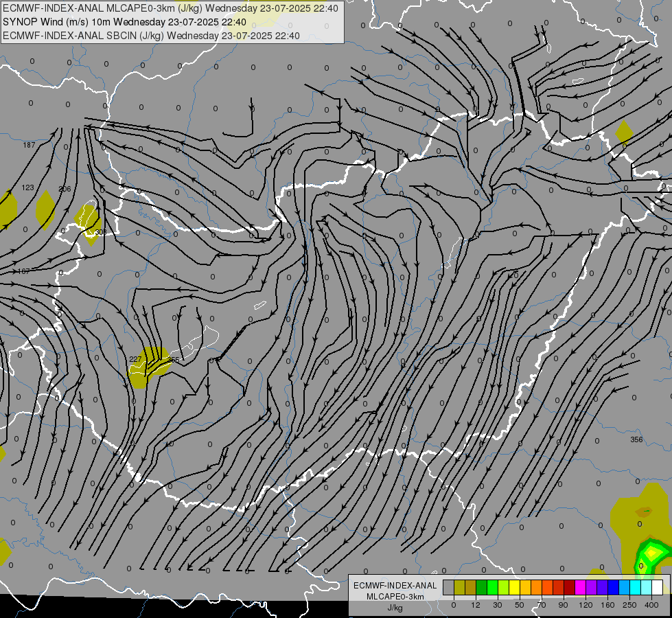Click the gray swatch in the color legend
The width and height of the screenshot is (672, 618).
tap(449, 587)
